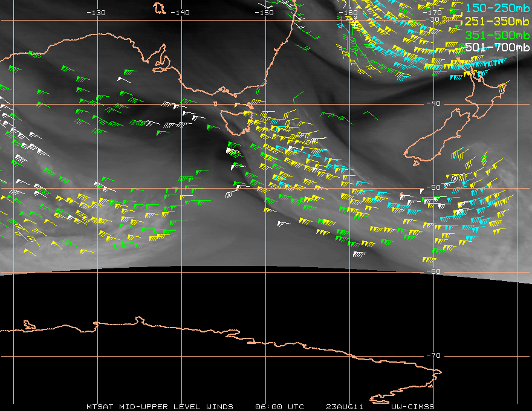Click the 23AUG11 date label
This screenshot has width=532, height=411.
[345, 407]
